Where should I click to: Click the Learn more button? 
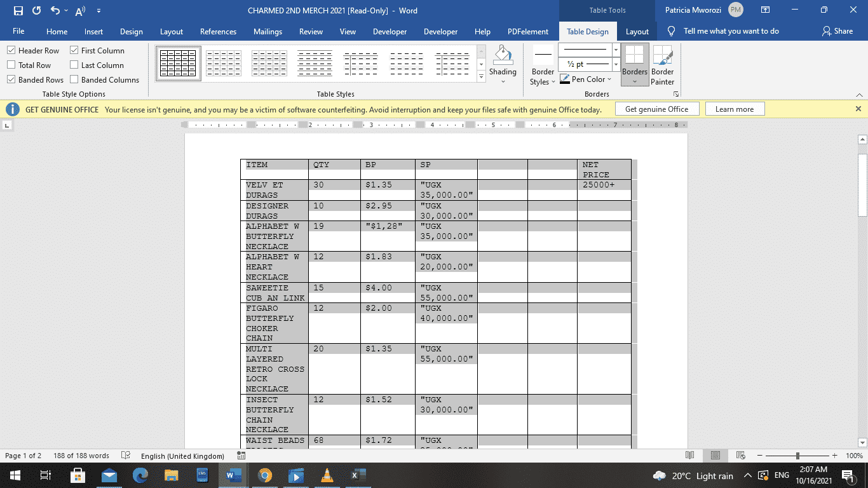pos(735,109)
